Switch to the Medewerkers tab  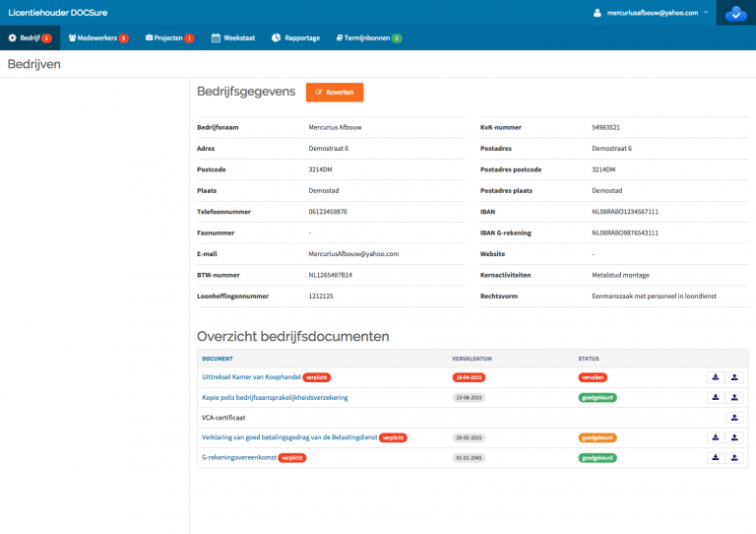coord(97,37)
